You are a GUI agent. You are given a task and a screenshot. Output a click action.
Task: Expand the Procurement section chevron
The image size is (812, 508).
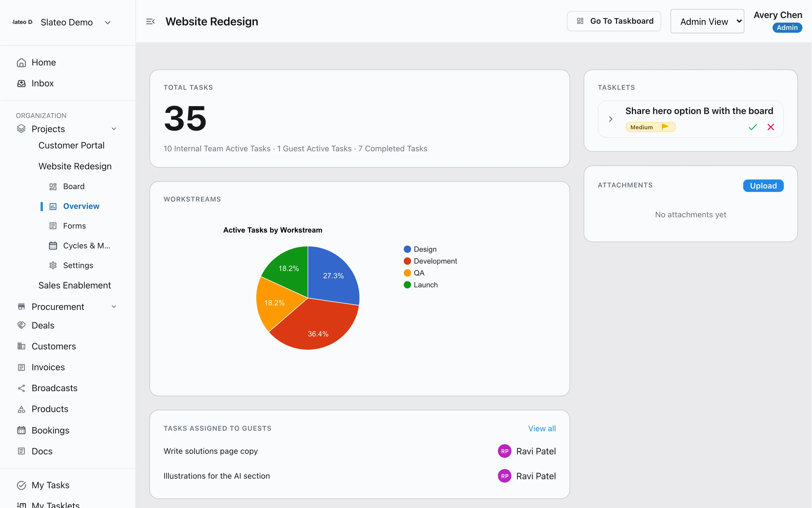pyautogui.click(x=114, y=306)
